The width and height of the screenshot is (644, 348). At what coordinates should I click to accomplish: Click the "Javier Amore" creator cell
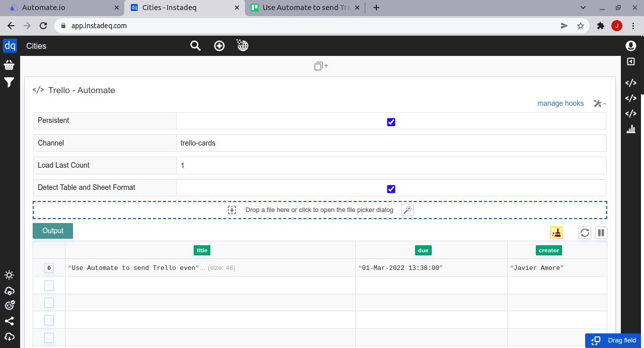557,268
